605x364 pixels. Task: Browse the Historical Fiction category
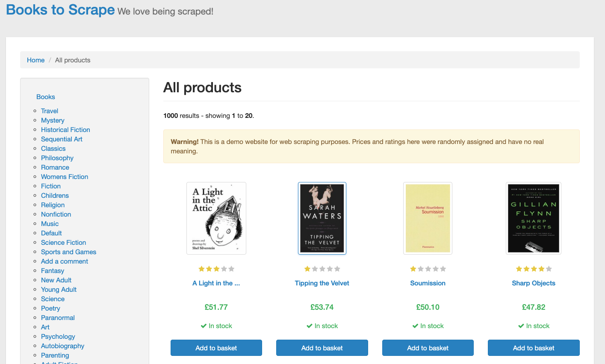pos(65,129)
